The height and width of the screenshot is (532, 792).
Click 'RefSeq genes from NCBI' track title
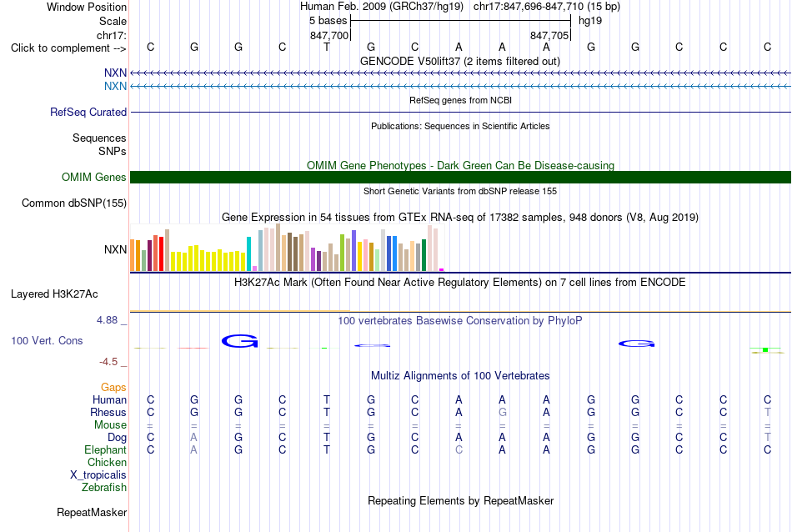(x=460, y=100)
